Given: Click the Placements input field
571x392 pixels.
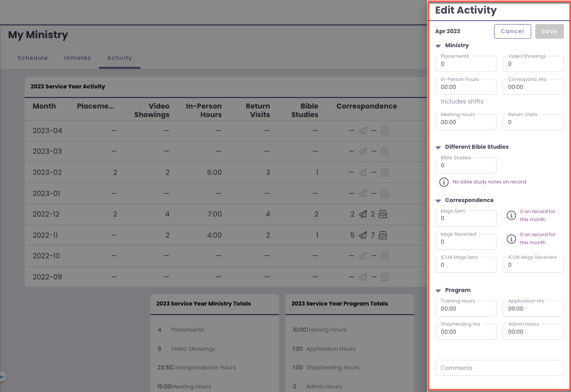Looking at the screenshot, I should pos(466,64).
